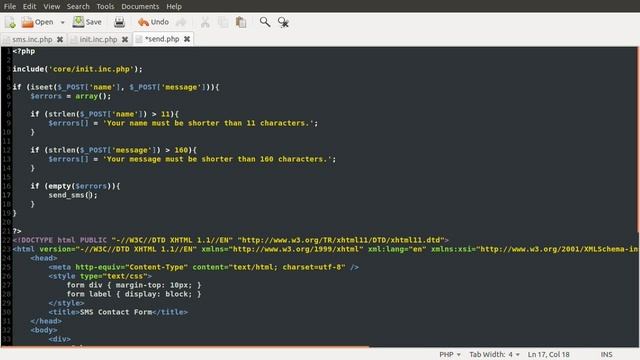Open the View menu
640x360 pixels.
[x=52, y=7]
